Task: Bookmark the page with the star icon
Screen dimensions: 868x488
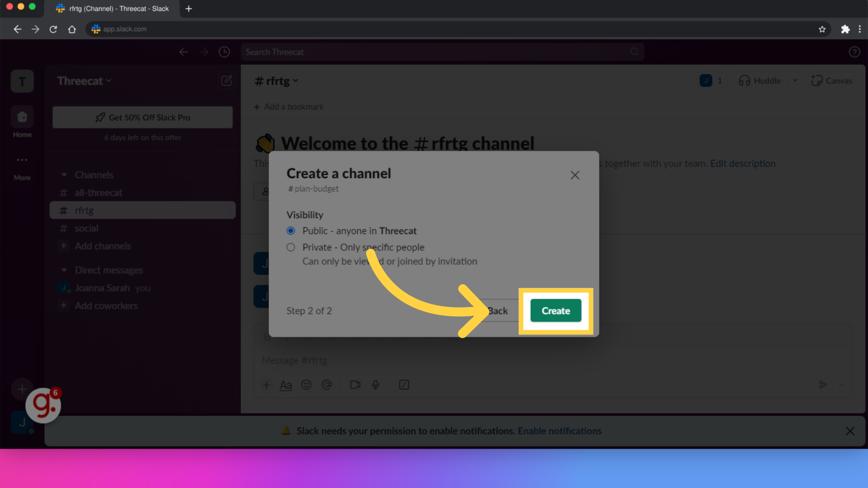Action: tap(822, 29)
